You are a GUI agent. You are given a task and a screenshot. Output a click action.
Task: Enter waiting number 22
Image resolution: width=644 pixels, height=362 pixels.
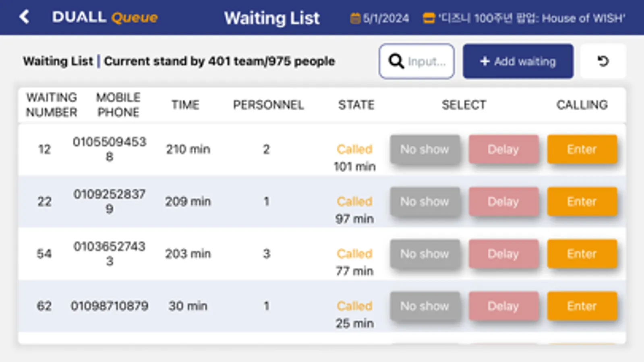coord(582,202)
